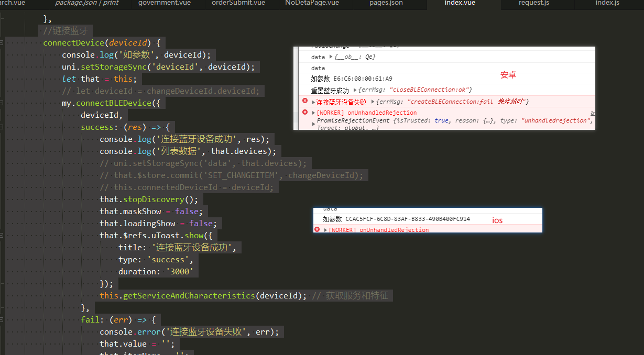Click the 'that.loadingShow = false' line
The width and height of the screenshot is (644, 355).
(158, 224)
